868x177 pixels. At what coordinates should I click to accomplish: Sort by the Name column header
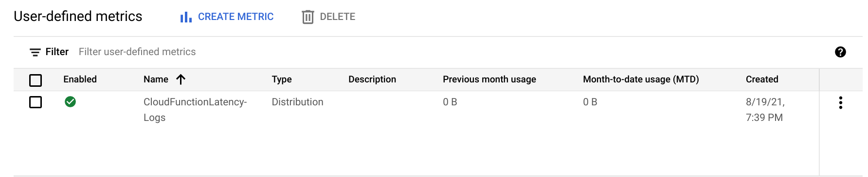(x=156, y=79)
